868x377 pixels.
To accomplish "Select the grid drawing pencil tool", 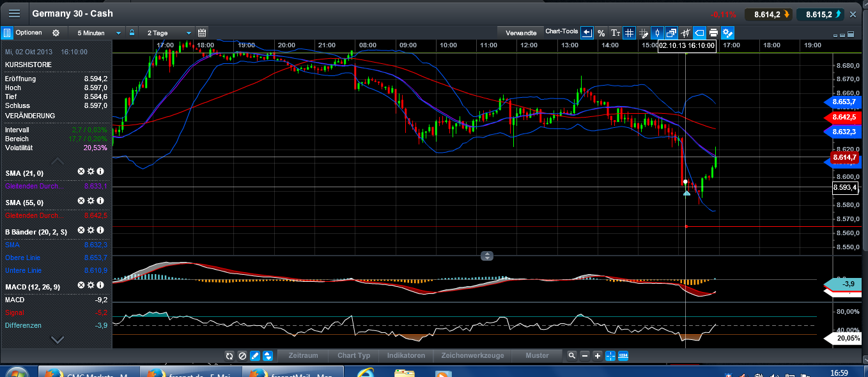I will pos(643,33).
